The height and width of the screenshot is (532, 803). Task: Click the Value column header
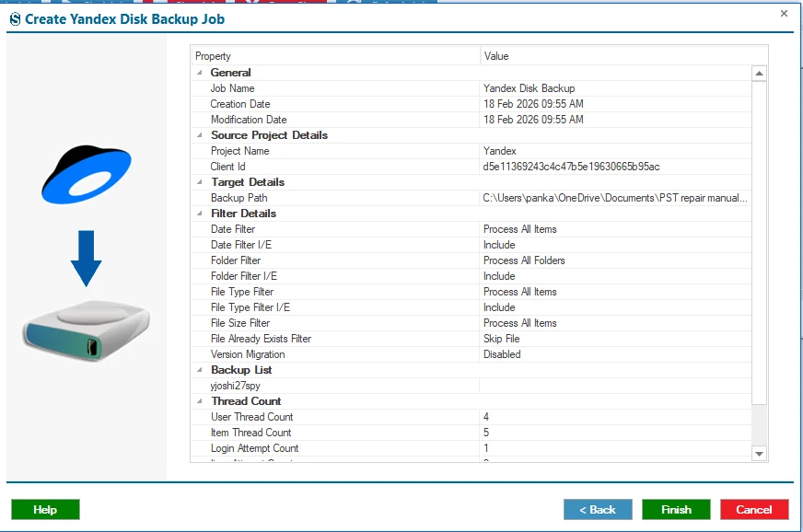(623, 56)
